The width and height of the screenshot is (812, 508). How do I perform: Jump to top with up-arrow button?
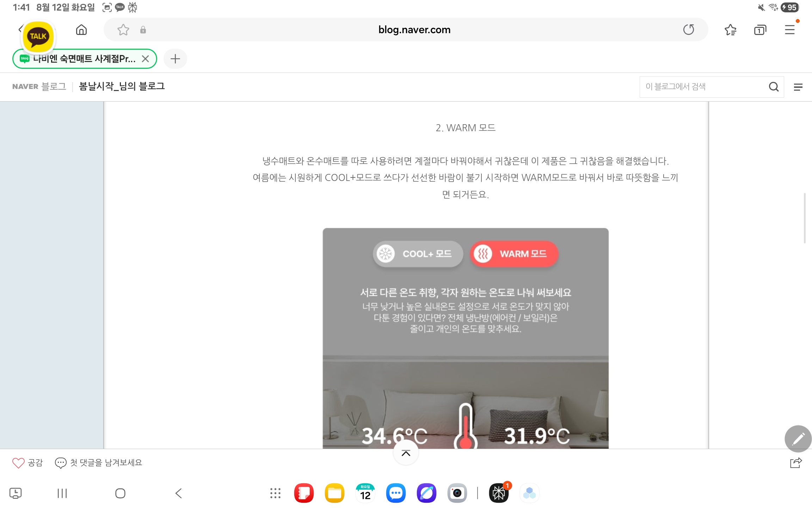[406, 453]
